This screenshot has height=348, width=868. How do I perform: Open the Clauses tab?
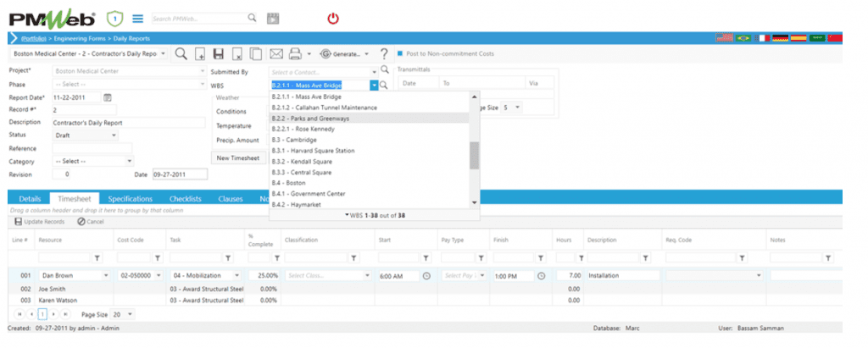[x=231, y=199]
